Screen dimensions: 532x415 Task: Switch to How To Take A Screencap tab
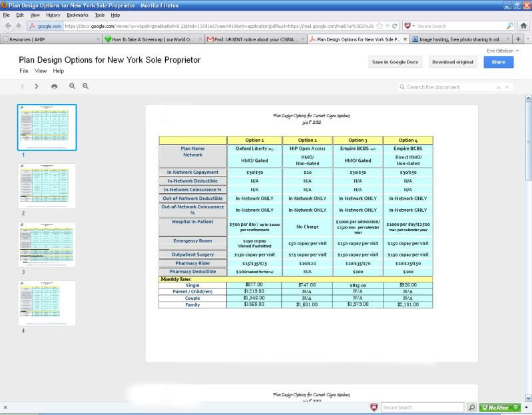click(153, 39)
